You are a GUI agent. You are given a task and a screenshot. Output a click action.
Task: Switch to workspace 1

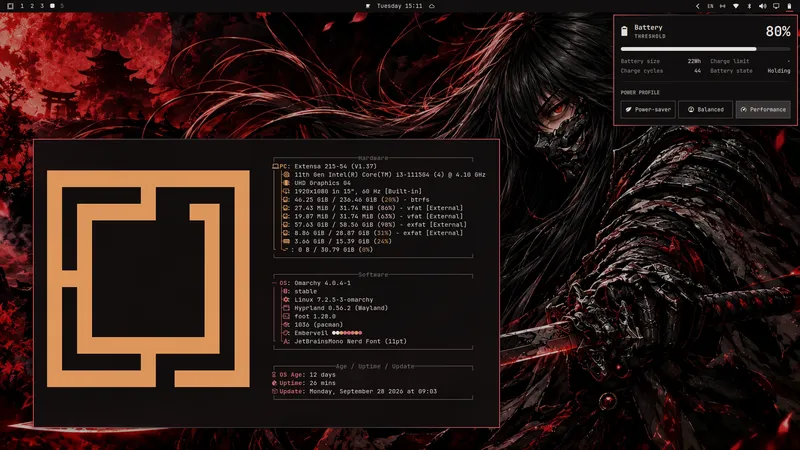[x=22, y=6]
